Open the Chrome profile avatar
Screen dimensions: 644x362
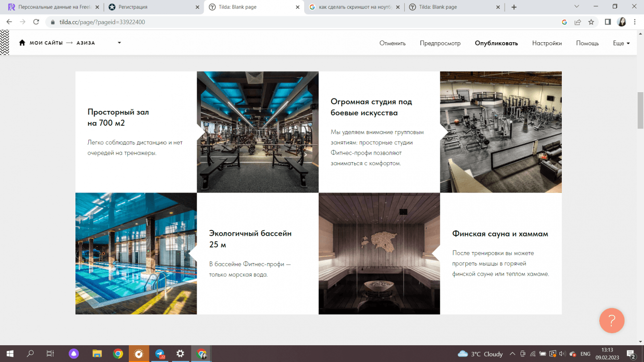[621, 22]
